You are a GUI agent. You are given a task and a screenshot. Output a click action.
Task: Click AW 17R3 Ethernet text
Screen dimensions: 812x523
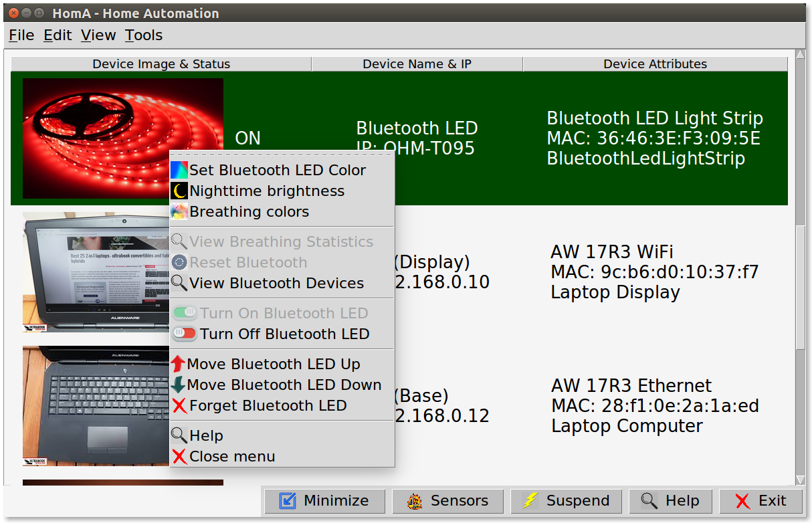(632, 386)
